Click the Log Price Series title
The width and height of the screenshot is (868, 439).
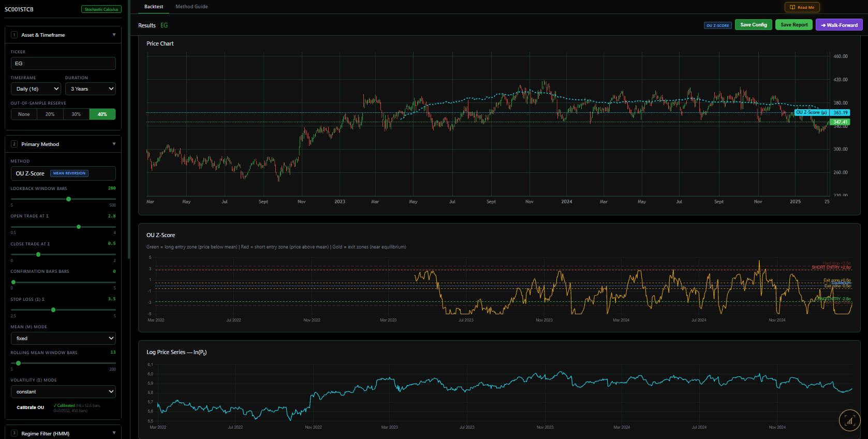pyautogui.click(x=176, y=352)
